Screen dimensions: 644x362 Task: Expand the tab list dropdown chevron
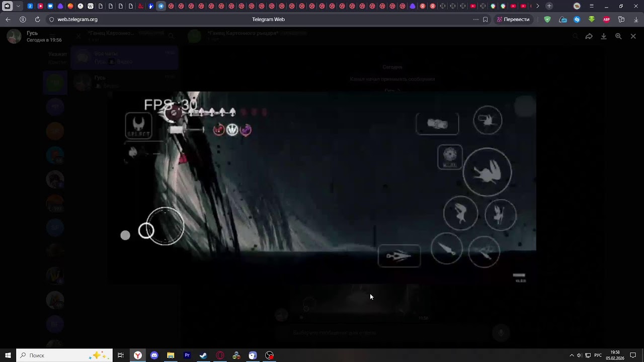point(18,6)
